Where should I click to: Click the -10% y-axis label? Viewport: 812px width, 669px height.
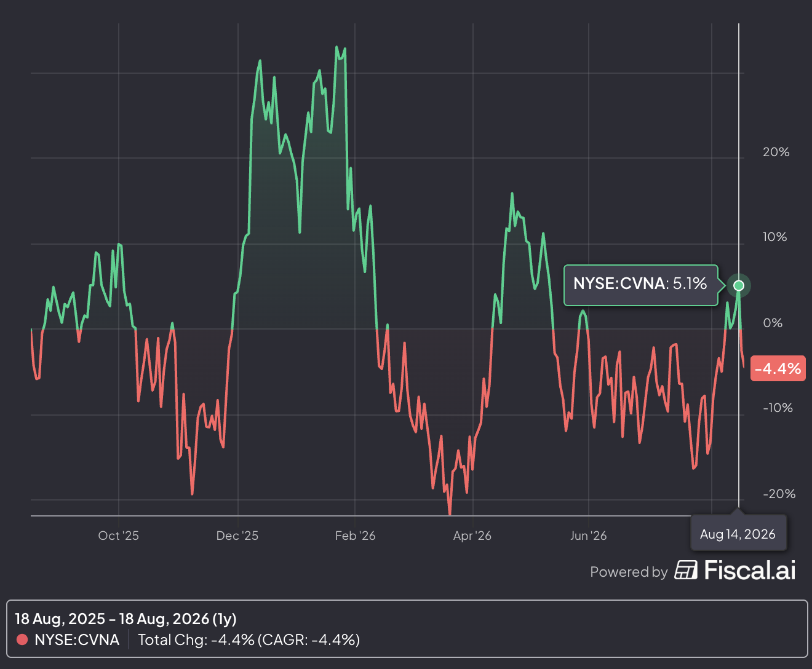778,408
